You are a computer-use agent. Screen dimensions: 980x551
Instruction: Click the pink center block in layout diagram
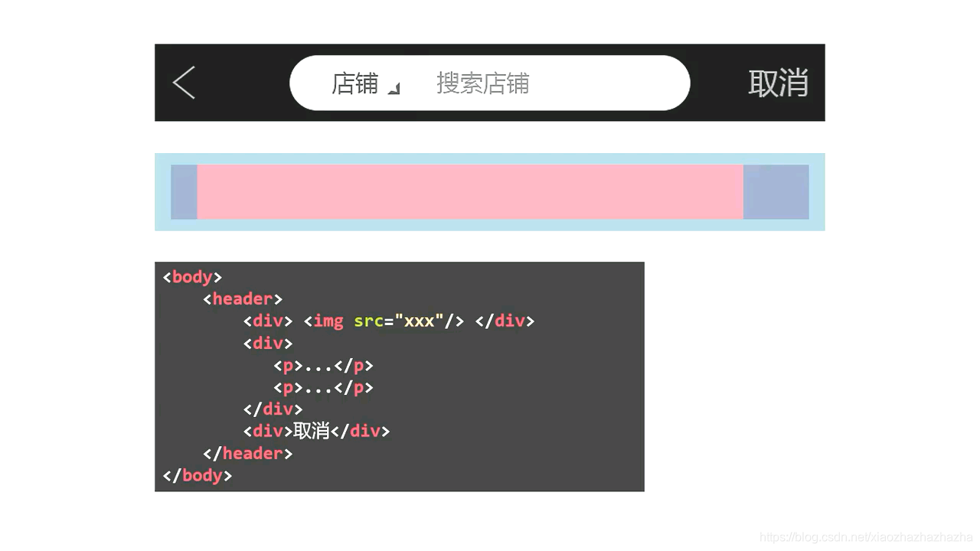click(470, 192)
